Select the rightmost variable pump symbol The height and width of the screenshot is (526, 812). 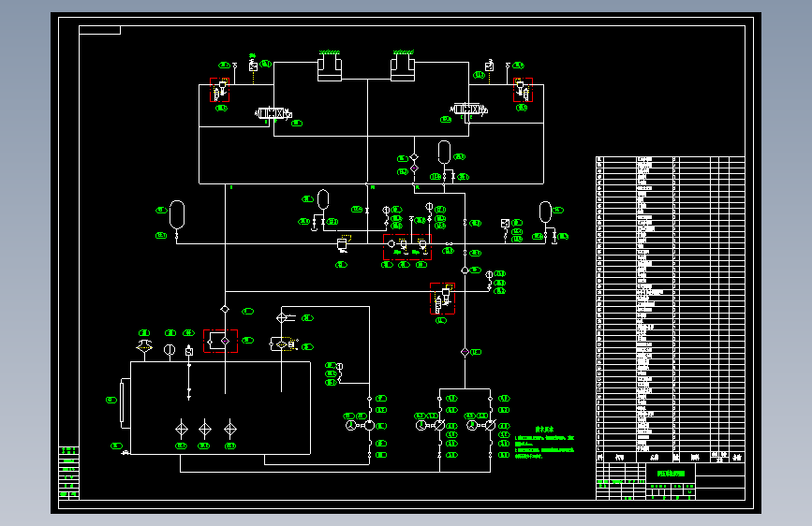(x=491, y=426)
